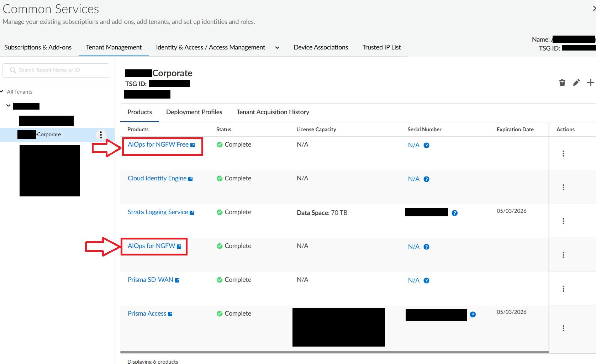Image resolution: width=596 pixels, height=364 pixels.
Task: Open the AIOps for NGFW Free link
Action: coord(158,144)
